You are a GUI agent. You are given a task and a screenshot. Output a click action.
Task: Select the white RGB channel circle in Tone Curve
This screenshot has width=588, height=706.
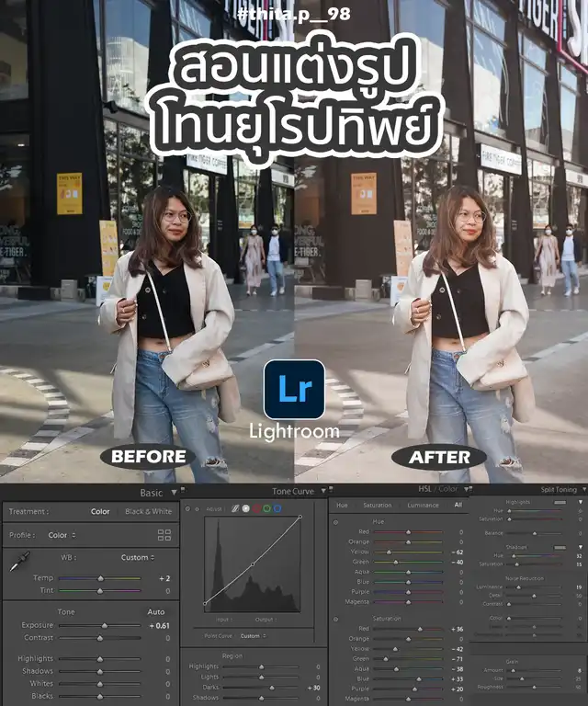(245, 508)
